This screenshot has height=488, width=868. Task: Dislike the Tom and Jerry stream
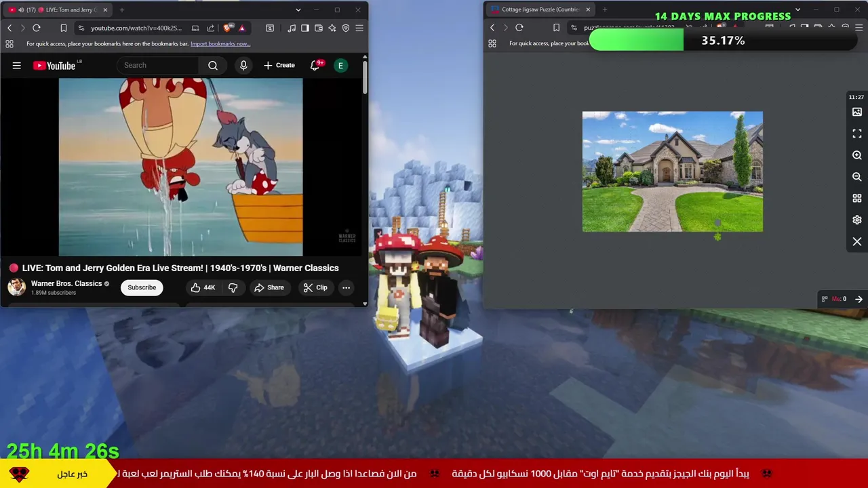(x=233, y=287)
